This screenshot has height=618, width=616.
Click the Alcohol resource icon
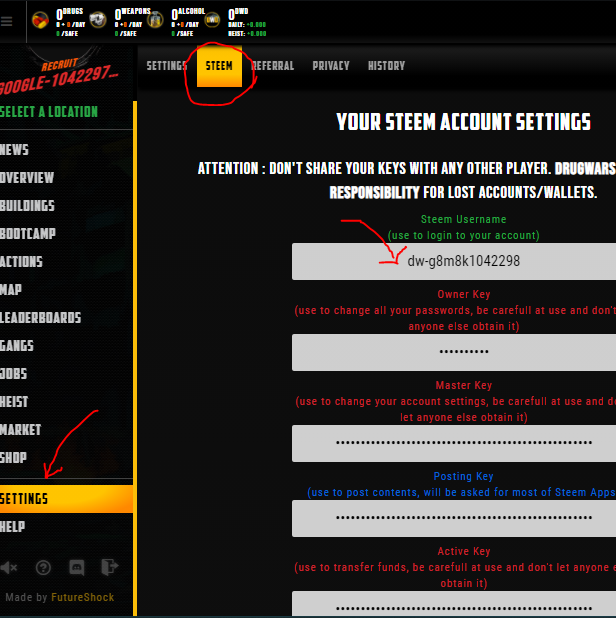point(155,20)
